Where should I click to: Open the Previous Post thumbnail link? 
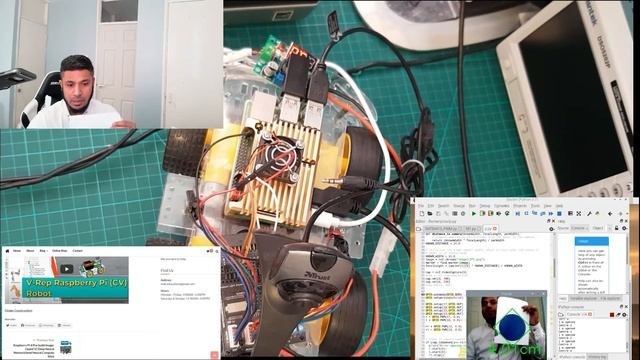(x=66, y=347)
